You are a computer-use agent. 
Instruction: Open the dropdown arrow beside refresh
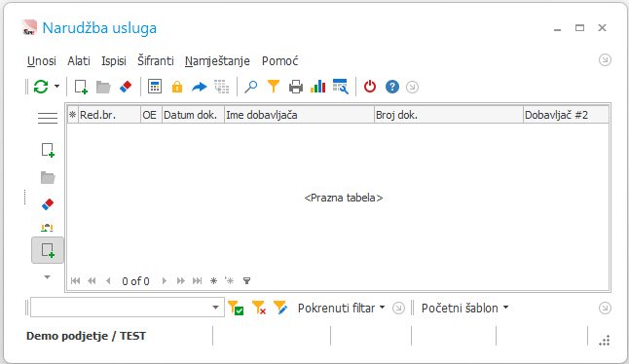click(x=57, y=87)
